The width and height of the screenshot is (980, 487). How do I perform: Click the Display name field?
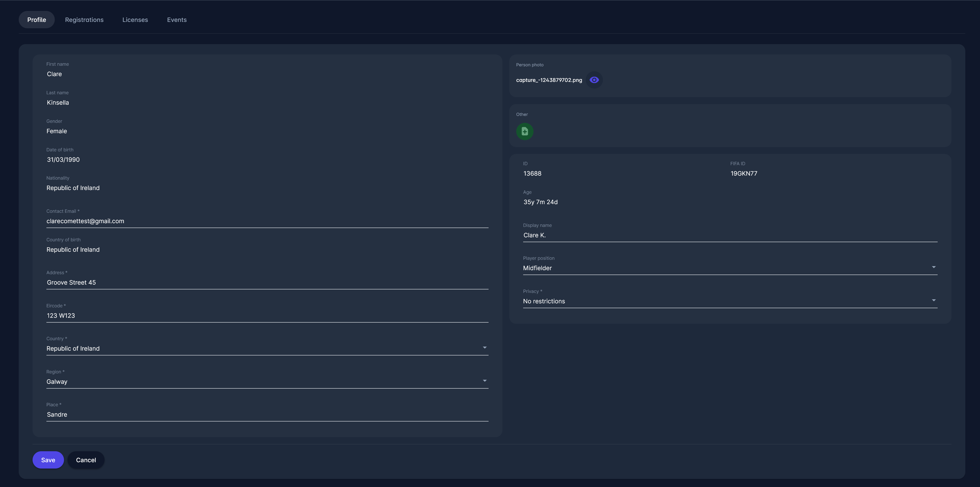730,235
